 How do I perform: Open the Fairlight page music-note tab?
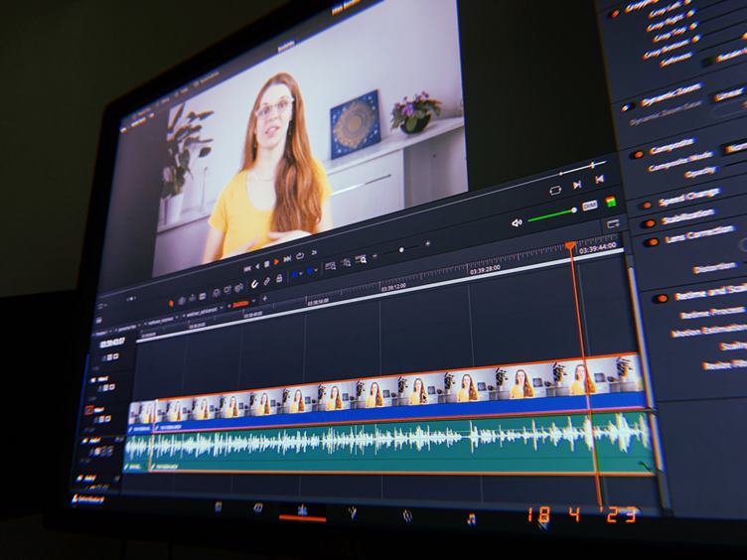471,518
